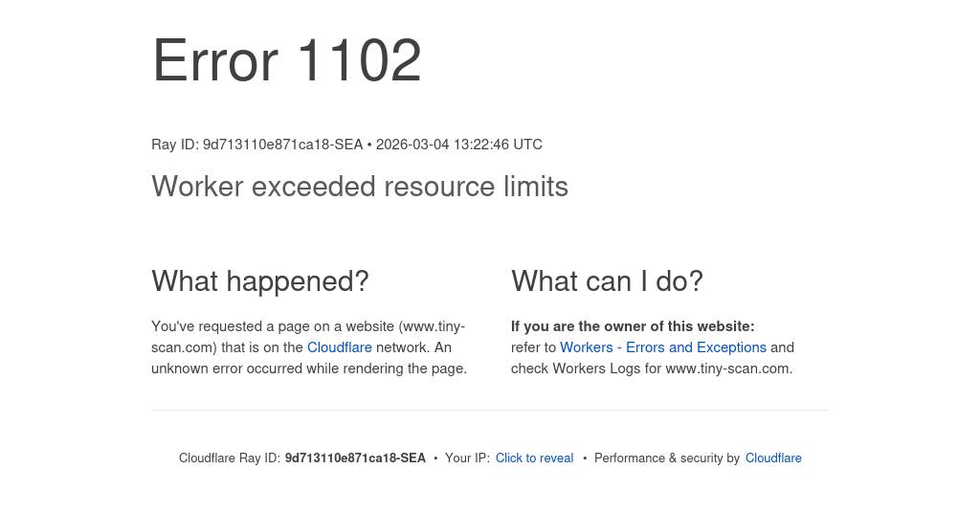980x514 pixels.
Task: Click the unknown error occurred sentence
Action: coord(309,369)
